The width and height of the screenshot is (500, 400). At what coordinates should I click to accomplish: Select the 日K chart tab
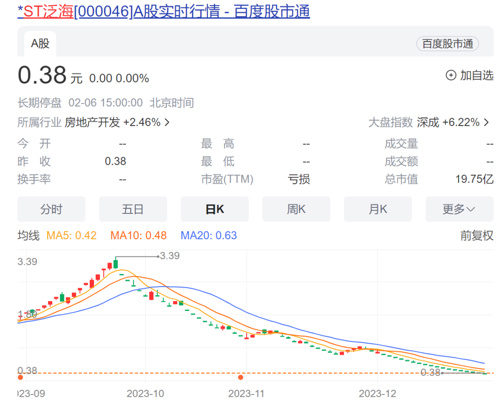(x=215, y=209)
